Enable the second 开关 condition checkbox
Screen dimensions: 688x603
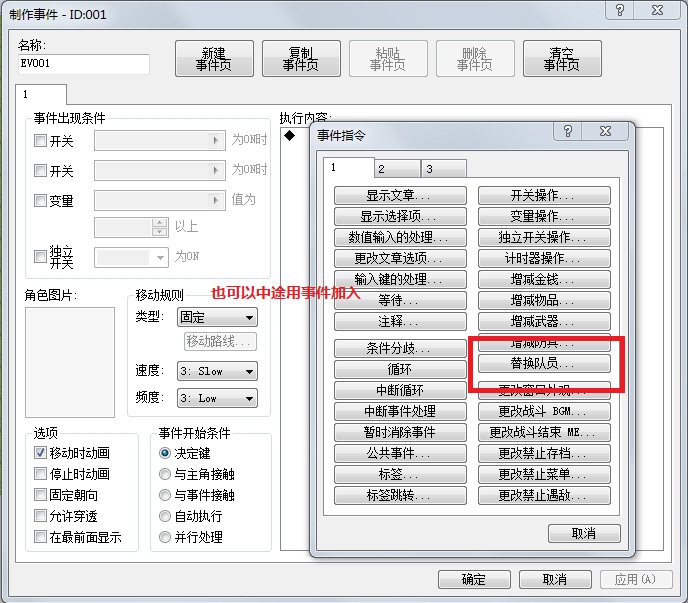tap(40, 170)
